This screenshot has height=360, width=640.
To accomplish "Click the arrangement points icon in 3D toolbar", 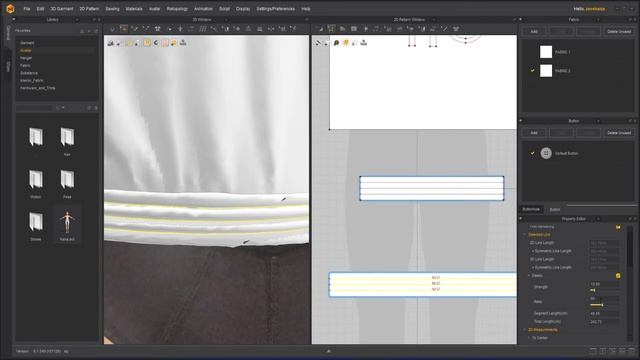I will (157, 29).
